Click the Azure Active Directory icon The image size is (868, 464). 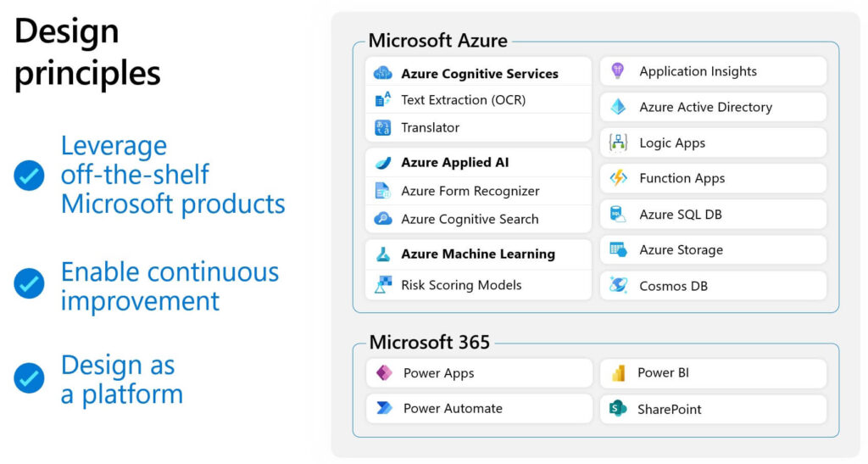click(618, 107)
